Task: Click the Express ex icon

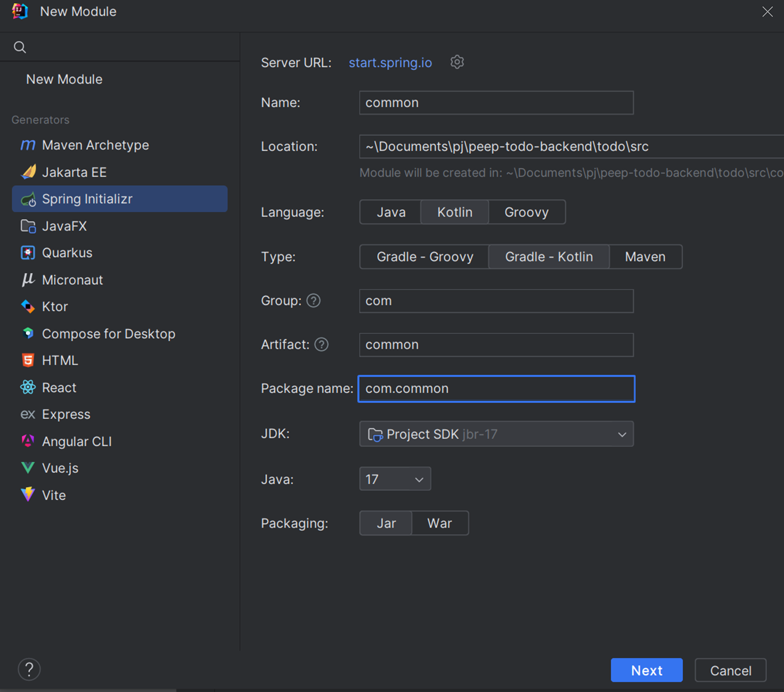Action: (28, 414)
